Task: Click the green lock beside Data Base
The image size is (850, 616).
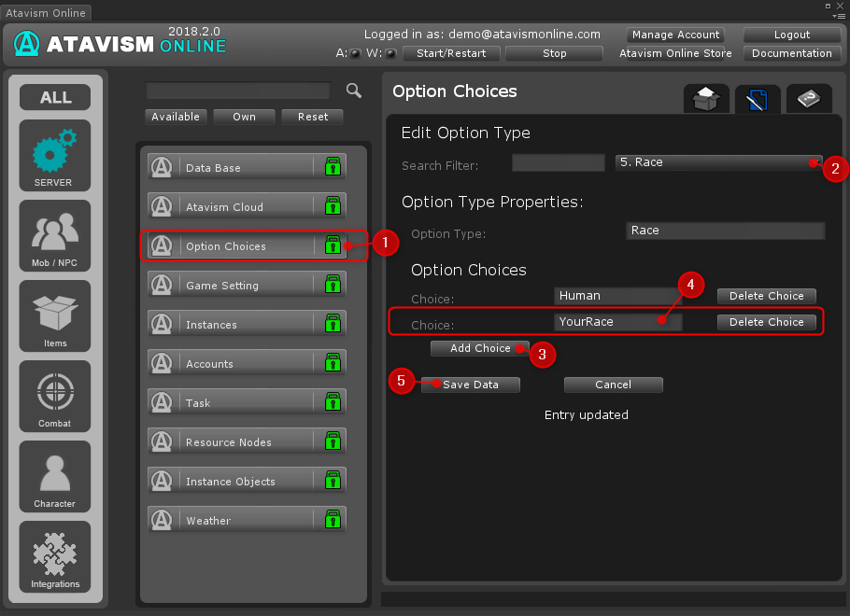Action: 332,168
